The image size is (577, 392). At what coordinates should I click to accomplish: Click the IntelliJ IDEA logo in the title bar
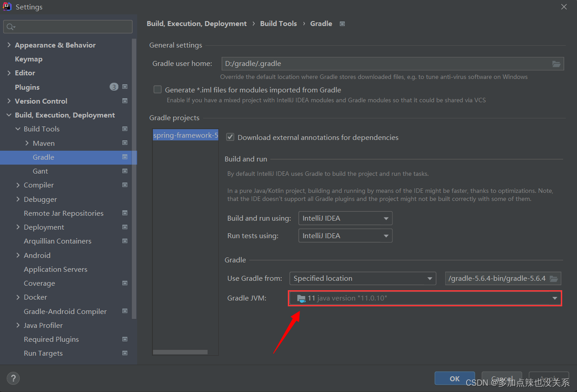(x=7, y=6)
